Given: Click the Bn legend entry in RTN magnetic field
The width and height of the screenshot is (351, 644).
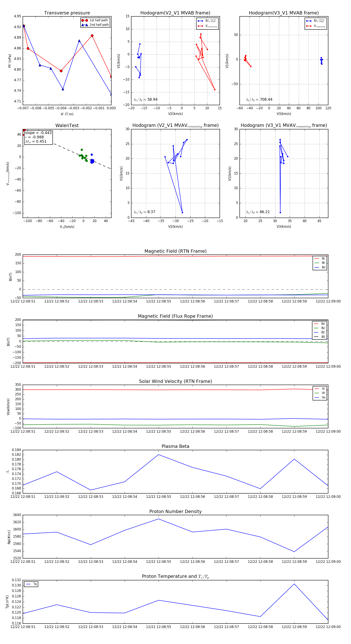Looking at the screenshot, I should [x=320, y=267].
